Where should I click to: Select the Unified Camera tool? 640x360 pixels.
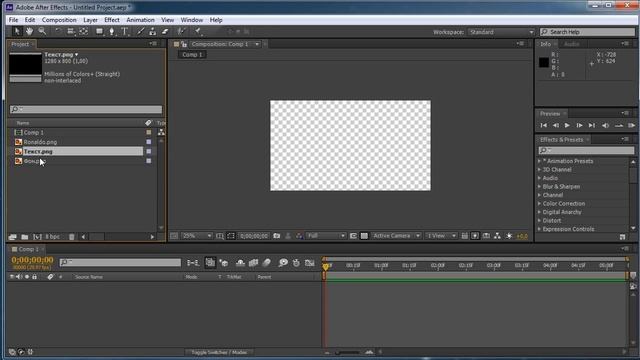[x=70, y=31]
